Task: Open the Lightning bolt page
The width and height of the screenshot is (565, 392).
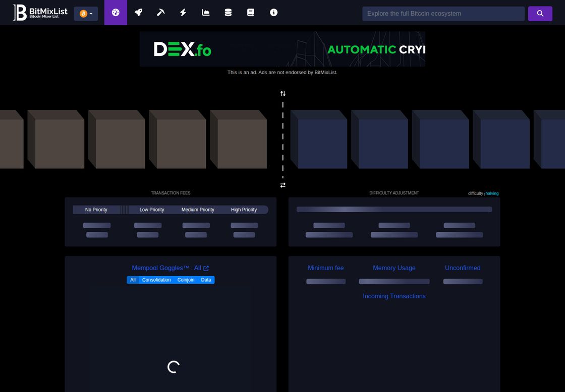Action: pyautogui.click(x=183, y=13)
